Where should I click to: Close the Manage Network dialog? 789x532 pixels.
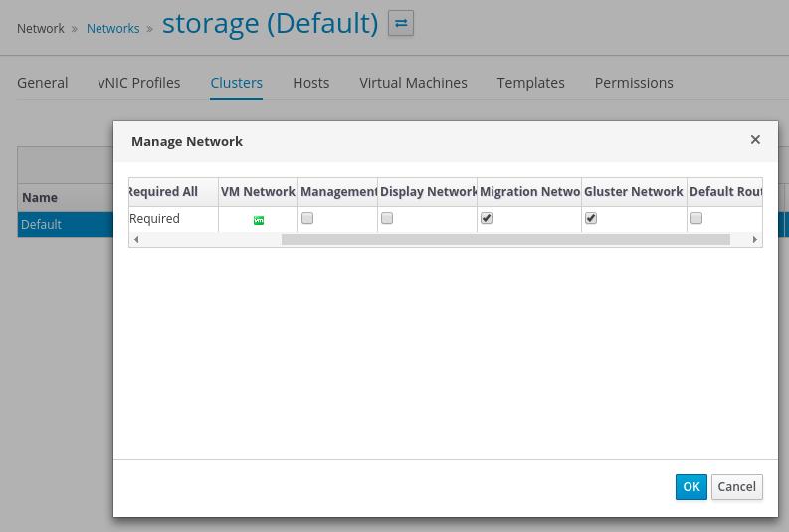(x=755, y=140)
